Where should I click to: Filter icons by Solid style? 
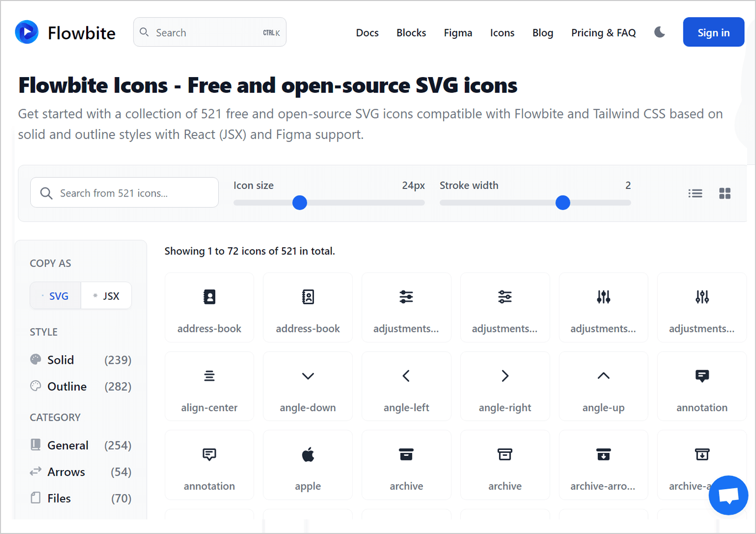coord(81,360)
